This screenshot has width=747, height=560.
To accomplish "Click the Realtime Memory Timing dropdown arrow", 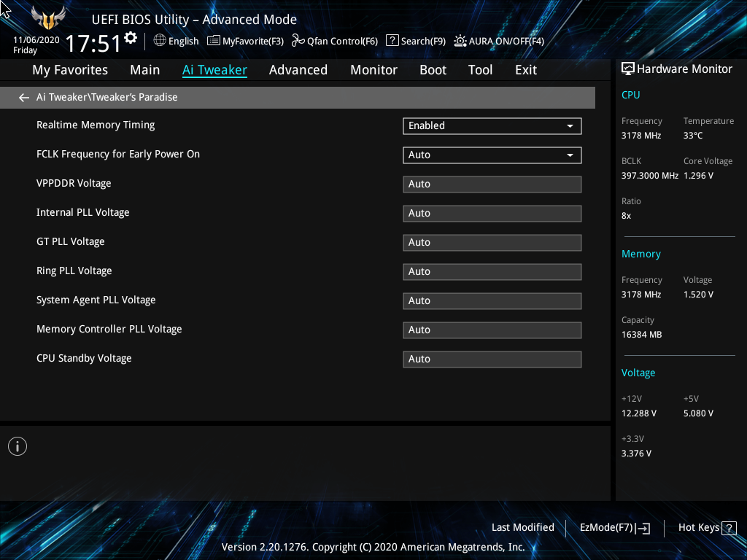I will (x=570, y=126).
